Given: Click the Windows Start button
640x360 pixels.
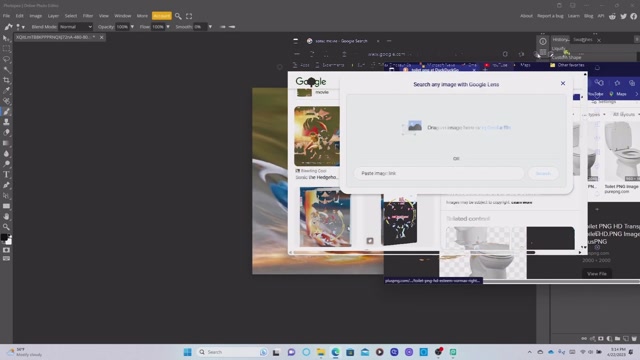Looking at the screenshot, I should pyautogui.click(x=187, y=352).
